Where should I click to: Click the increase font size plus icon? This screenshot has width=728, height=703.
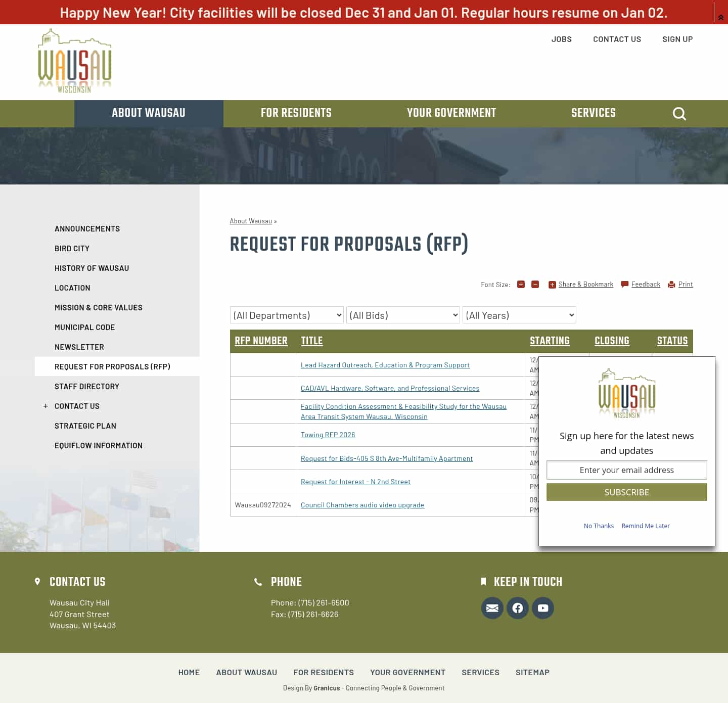(521, 284)
